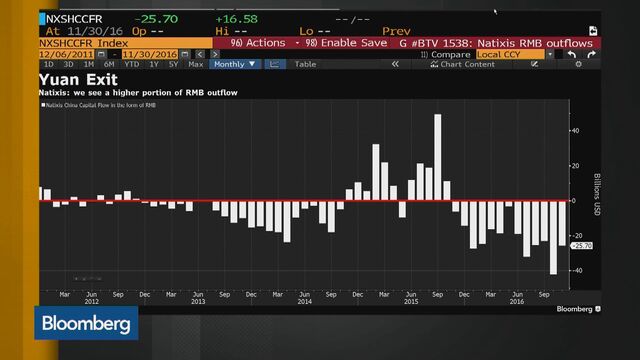Switch to line chart view icon
The width and height of the screenshot is (640, 360).
point(275,64)
